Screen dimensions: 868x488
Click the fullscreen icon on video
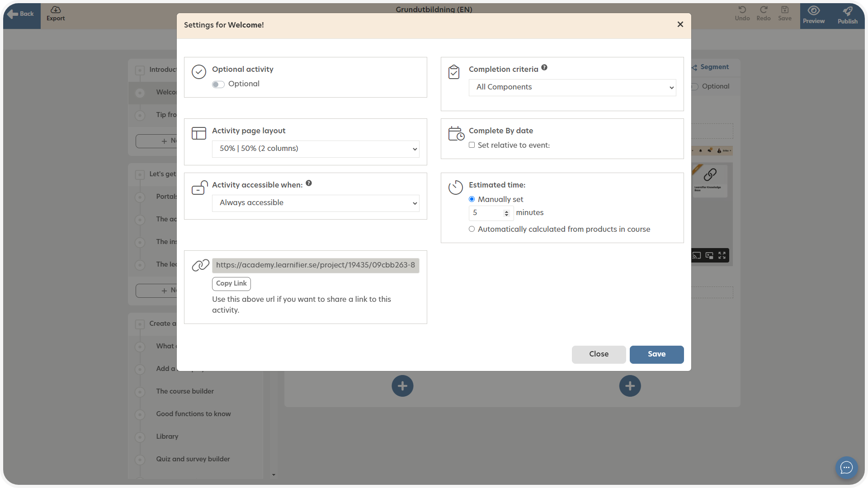(722, 256)
